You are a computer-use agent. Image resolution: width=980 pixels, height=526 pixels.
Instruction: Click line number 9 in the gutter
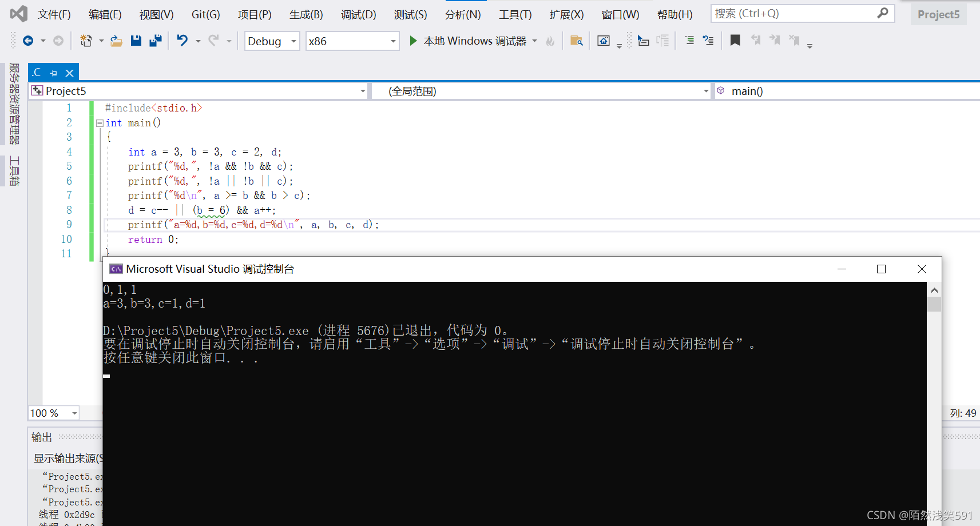coord(69,225)
